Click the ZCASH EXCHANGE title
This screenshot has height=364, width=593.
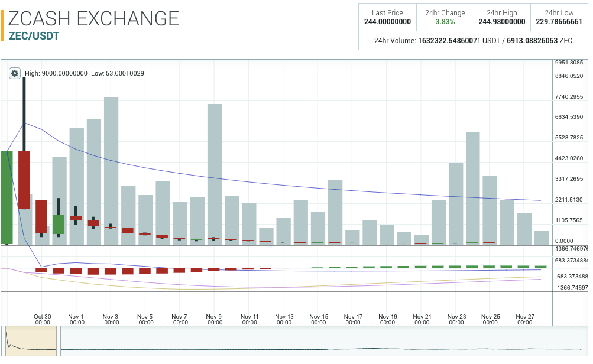coord(93,18)
